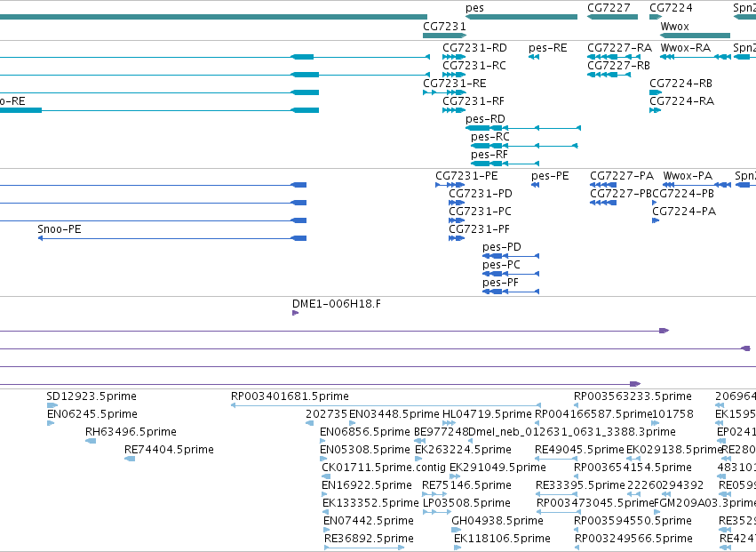Select the EK263224.5prime EST

pyautogui.click(x=418, y=459)
